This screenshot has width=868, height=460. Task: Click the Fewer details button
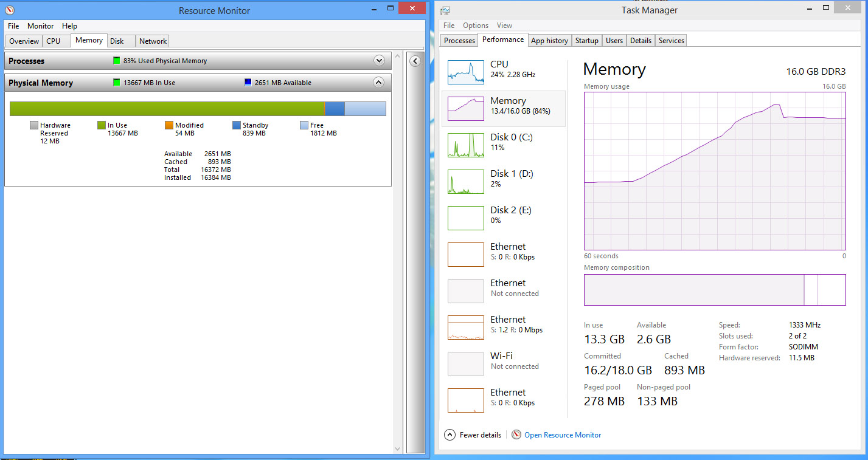pos(473,435)
